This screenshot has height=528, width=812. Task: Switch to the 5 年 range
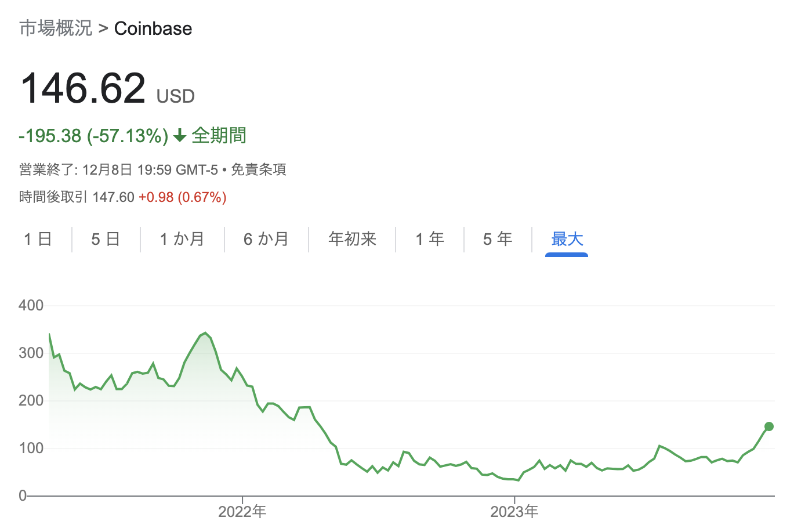498,238
